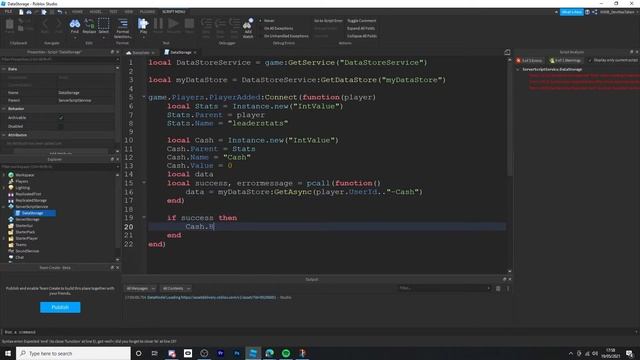Viewport: 640px width, 360px height.
Task: Open the Output panel options menu icon
Action: point(508,288)
